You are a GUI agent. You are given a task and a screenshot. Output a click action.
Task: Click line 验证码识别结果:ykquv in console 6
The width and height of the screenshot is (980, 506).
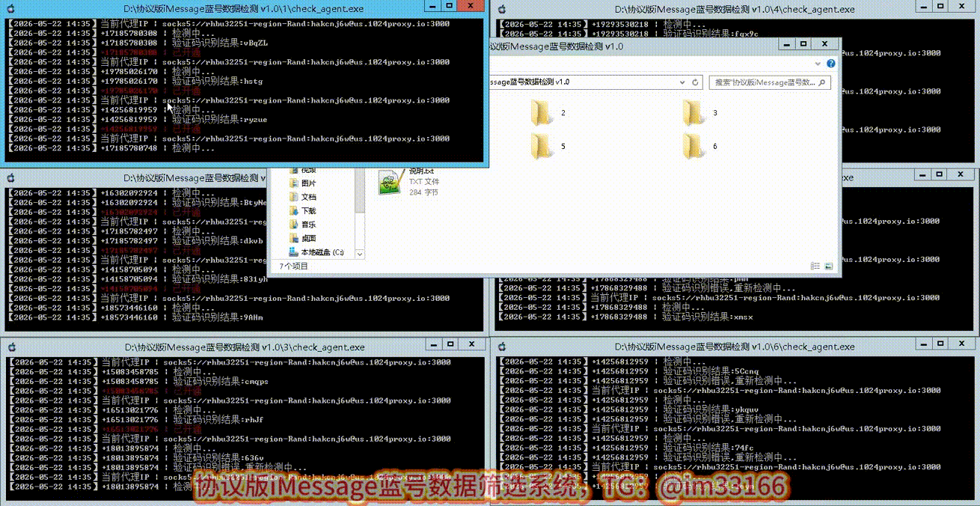pyautogui.click(x=629, y=409)
